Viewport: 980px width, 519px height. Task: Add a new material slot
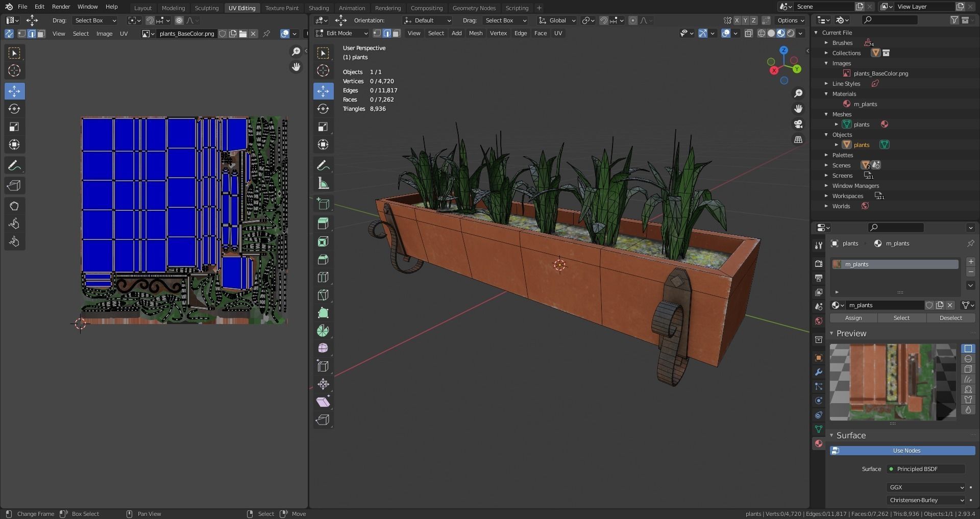[x=970, y=262]
